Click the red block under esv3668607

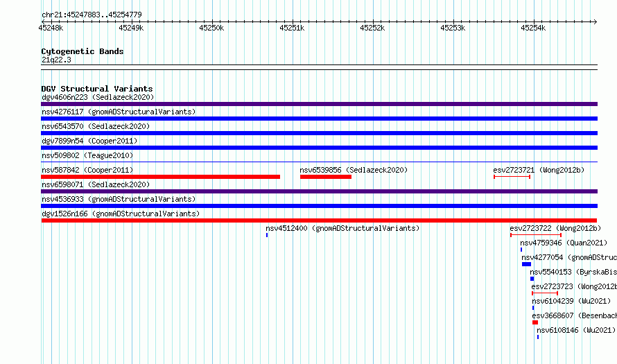point(535,322)
